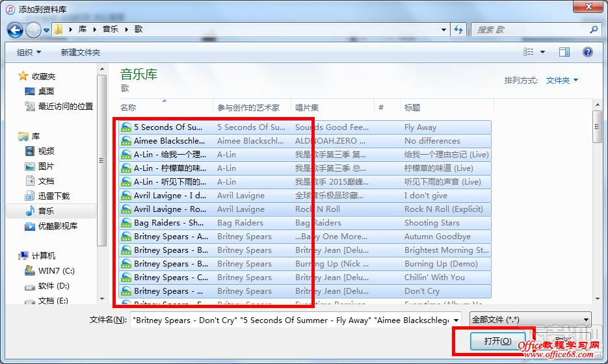Select file Avril Lavigne - I d...

170,196
